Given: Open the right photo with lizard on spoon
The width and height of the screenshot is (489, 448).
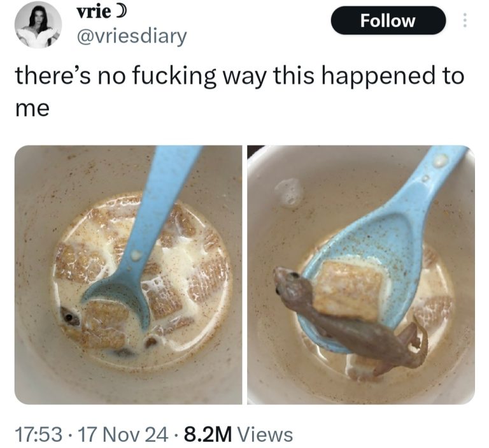Looking at the screenshot, I should coord(361,275).
